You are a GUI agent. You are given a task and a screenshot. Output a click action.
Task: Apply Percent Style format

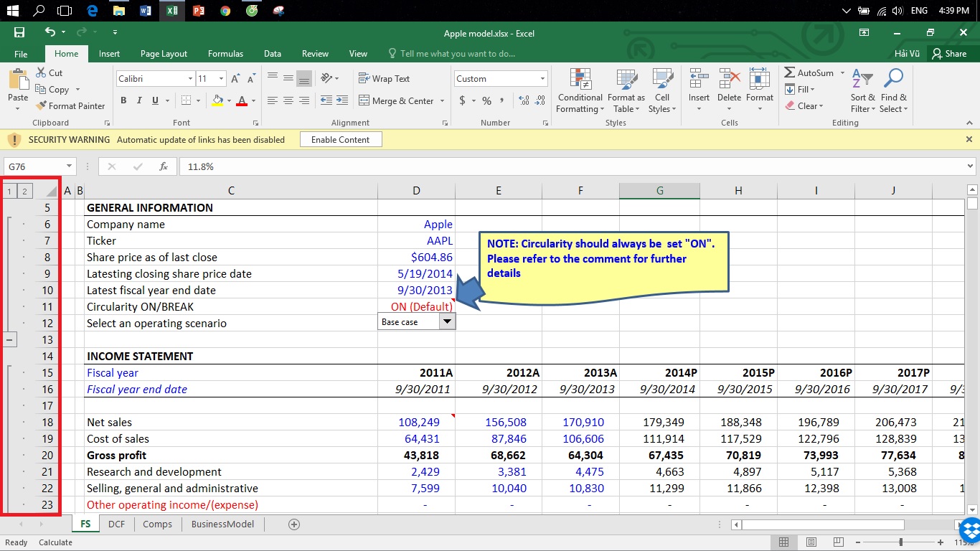tap(486, 100)
